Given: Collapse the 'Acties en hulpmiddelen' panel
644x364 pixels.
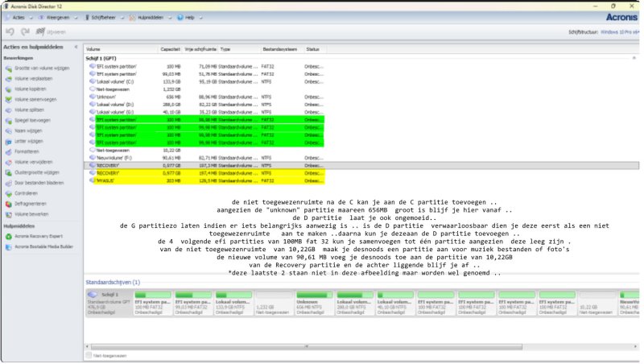Looking at the screenshot, I should [76, 48].
